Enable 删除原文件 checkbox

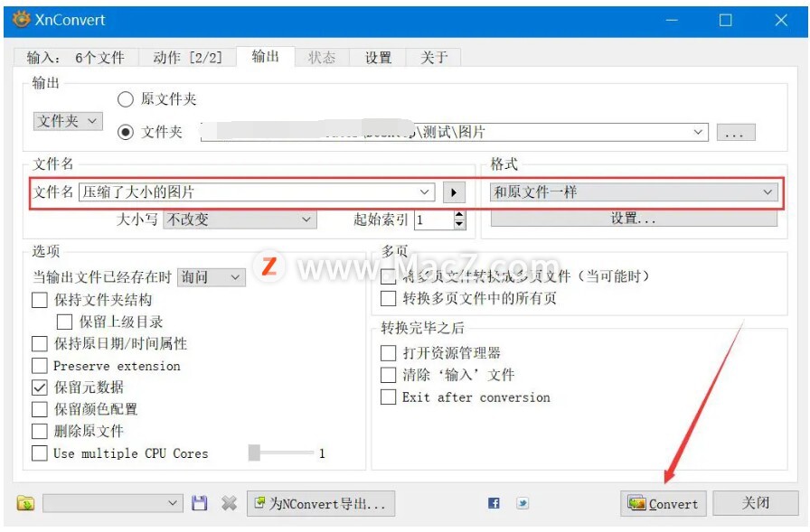pyautogui.click(x=40, y=431)
